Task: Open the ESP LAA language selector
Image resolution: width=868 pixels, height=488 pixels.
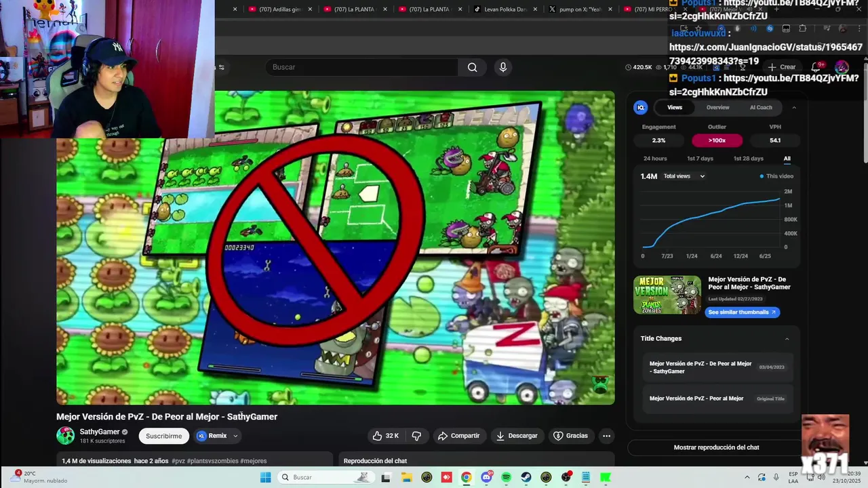Action: 793,477
